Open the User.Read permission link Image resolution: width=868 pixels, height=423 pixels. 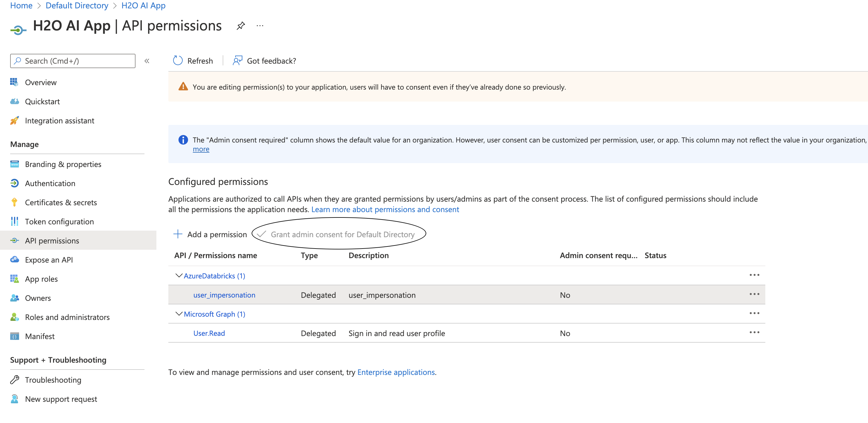[209, 333]
